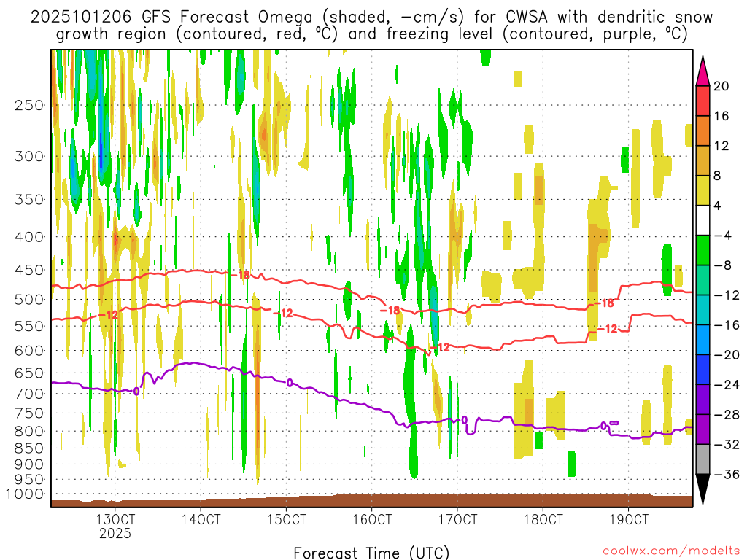Click the 950 pressure level label
Viewport: 747px width, 560px height.
[29, 480]
